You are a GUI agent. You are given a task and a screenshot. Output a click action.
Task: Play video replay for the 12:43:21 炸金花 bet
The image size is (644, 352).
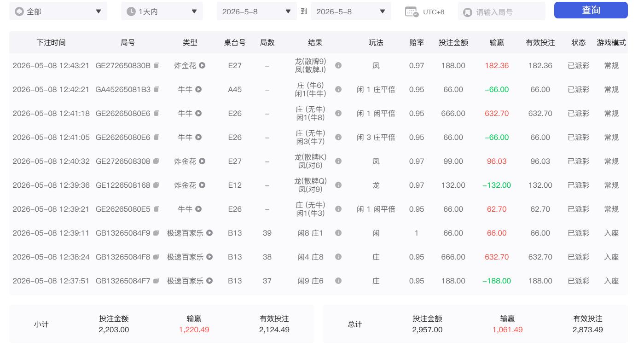pos(202,66)
